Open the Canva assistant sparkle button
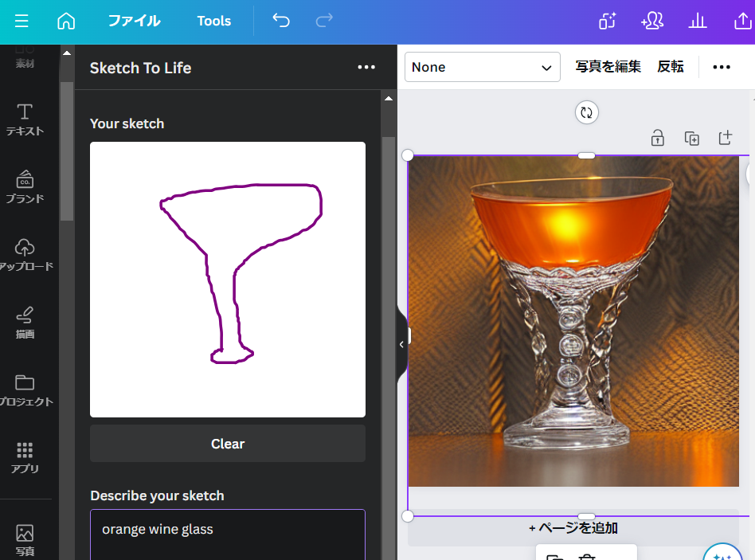The width and height of the screenshot is (755, 560). tap(722, 554)
